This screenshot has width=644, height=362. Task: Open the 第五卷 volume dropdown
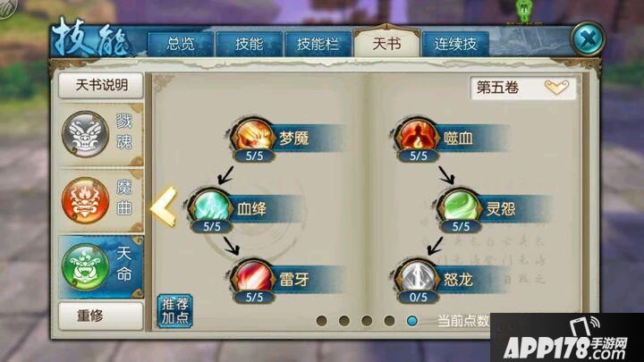point(523,88)
